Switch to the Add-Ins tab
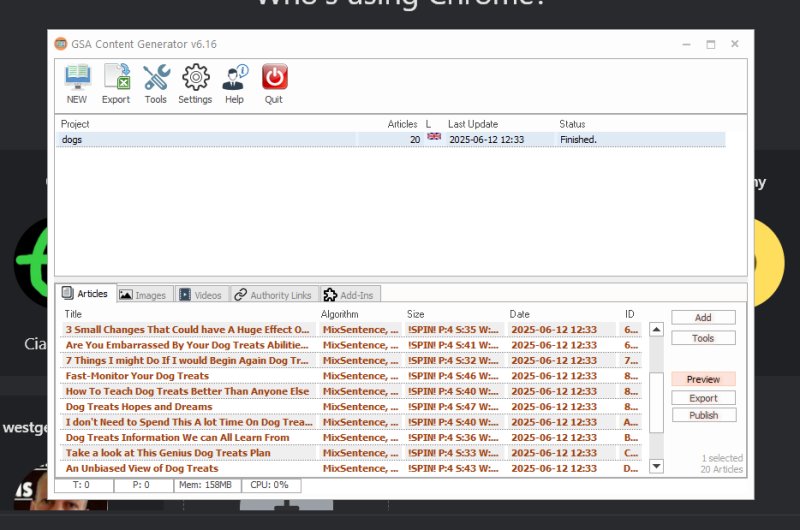800x530 pixels. click(349, 295)
